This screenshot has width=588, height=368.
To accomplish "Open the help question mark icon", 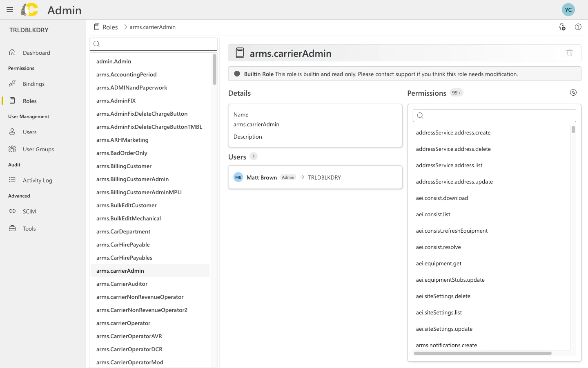I will tap(578, 27).
